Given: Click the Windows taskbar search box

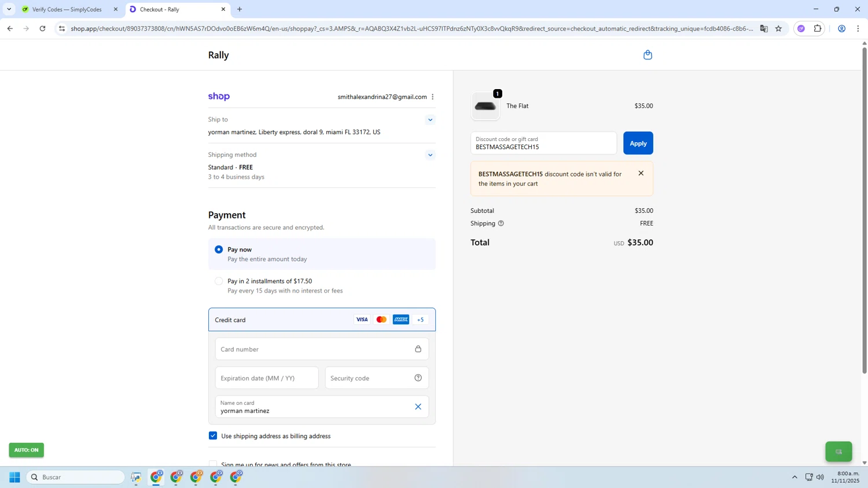Looking at the screenshot, I should click(76, 477).
